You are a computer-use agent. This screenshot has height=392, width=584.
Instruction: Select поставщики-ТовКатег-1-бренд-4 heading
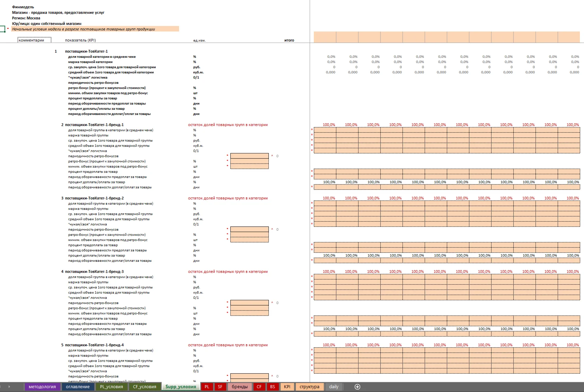(x=94, y=345)
